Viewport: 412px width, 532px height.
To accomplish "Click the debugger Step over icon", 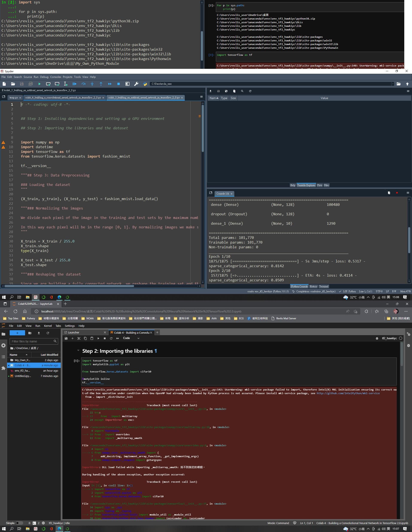I will [x=83, y=84].
